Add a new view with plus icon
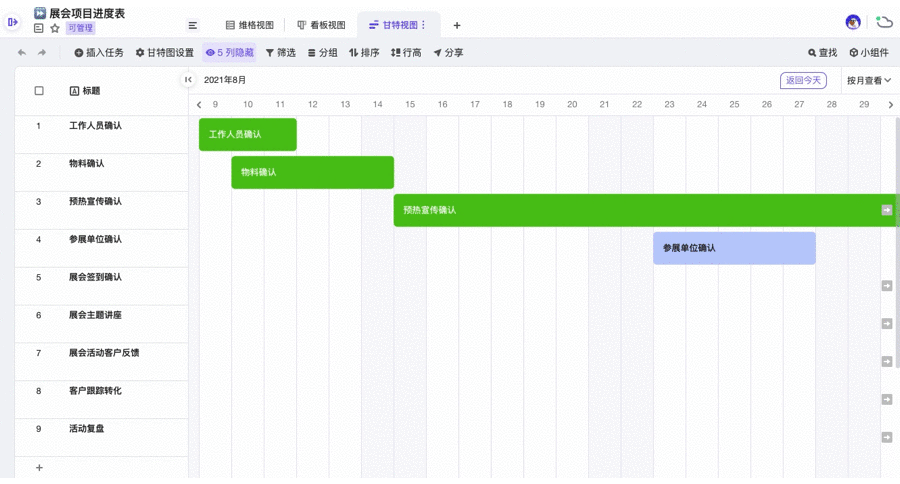This screenshot has width=900, height=484. pos(457,25)
